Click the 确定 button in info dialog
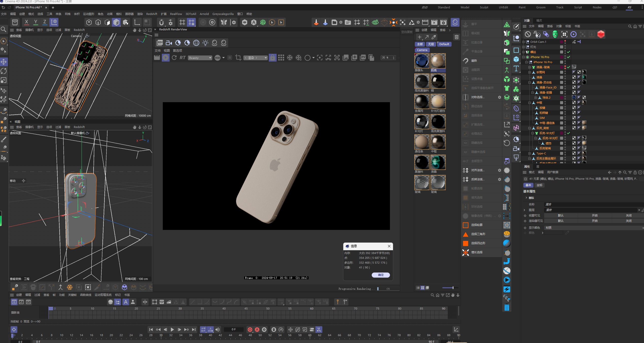Viewport: 644px width, 343px height. point(381,275)
